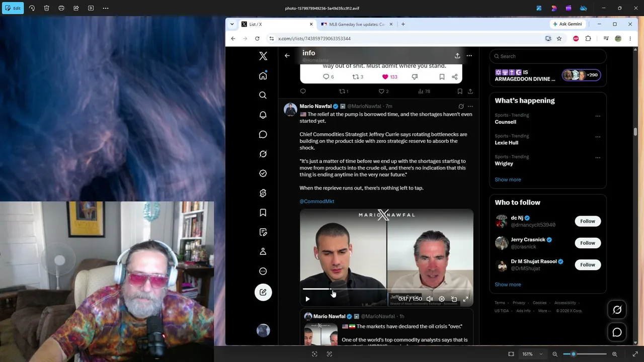The image size is (644, 362).
Task: Click the X logo home icon
Action: point(263,56)
